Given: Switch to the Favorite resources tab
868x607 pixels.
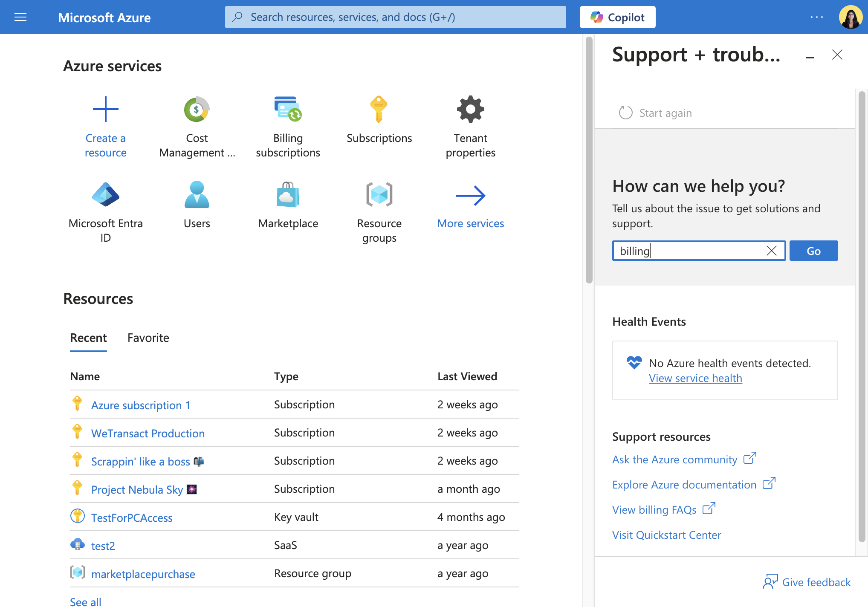Looking at the screenshot, I should point(148,338).
